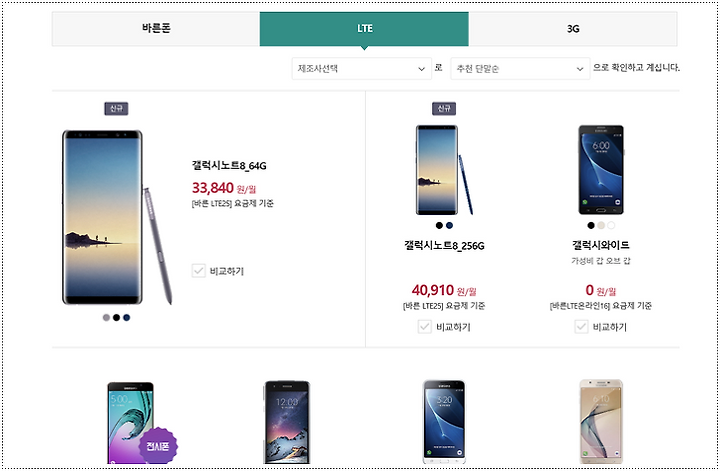
Task: Open the 제조사선택 manufacturer dropdown
Action: pos(361,69)
